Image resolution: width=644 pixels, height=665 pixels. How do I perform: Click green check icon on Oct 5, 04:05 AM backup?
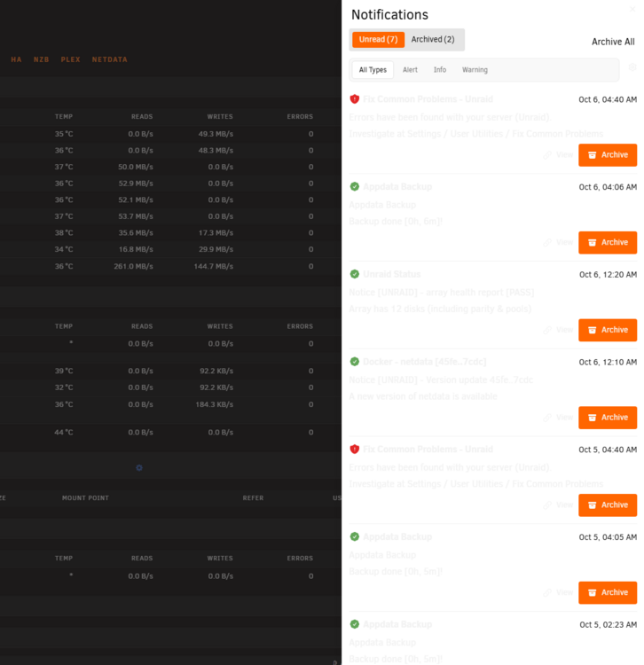(x=355, y=537)
